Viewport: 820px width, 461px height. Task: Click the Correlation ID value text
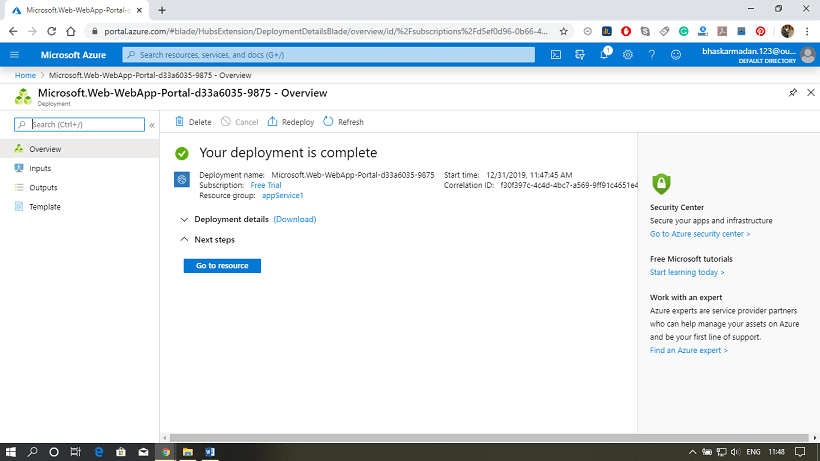click(569, 185)
